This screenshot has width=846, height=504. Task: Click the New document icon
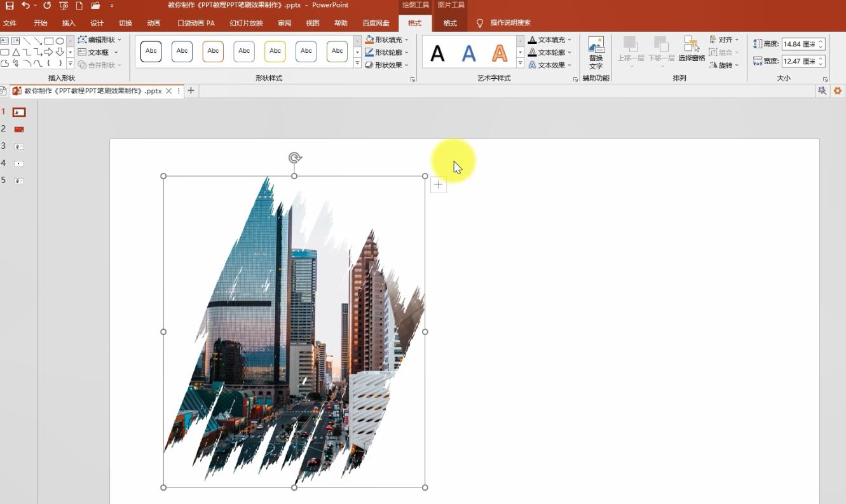coord(79,5)
